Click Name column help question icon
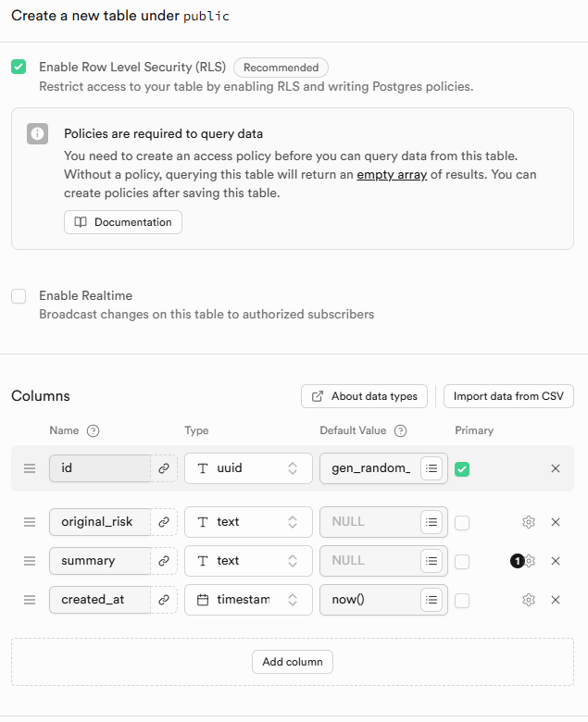Viewport: 588px width, 722px height. point(93,430)
